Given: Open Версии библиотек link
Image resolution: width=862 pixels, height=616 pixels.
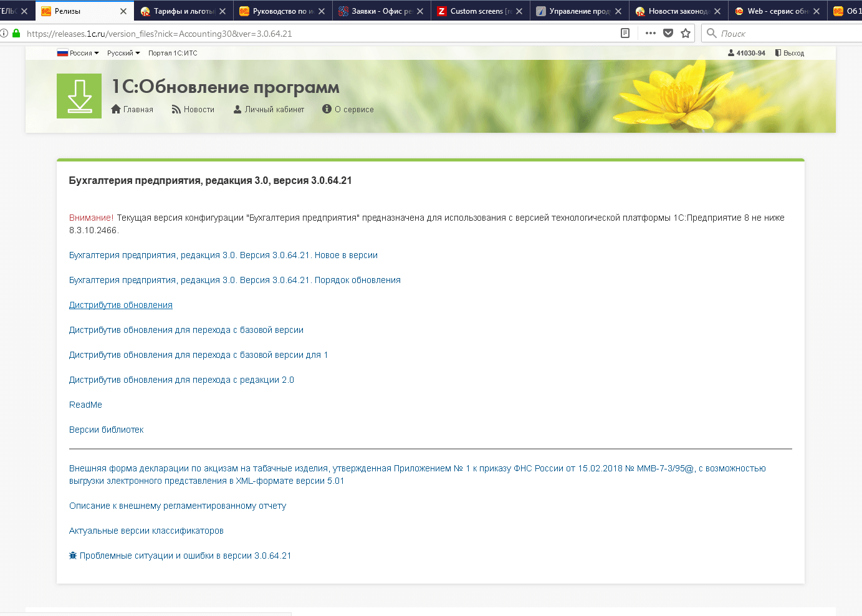Looking at the screenshot, I should tap(106, 430).
